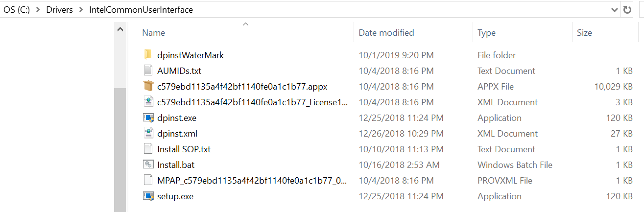The image size is (644, 212).
Task: Click the dpinstWaterMark folder icon
Action: click(x=148, y=55)
